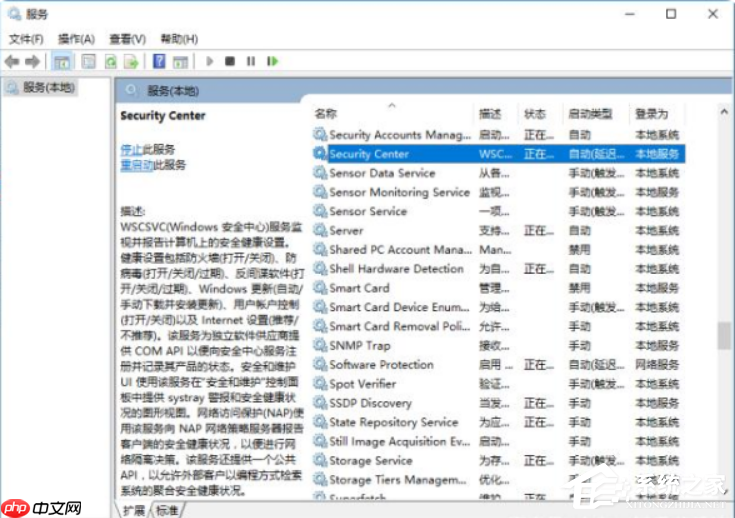Maximize the Services window

coord(671,14)
